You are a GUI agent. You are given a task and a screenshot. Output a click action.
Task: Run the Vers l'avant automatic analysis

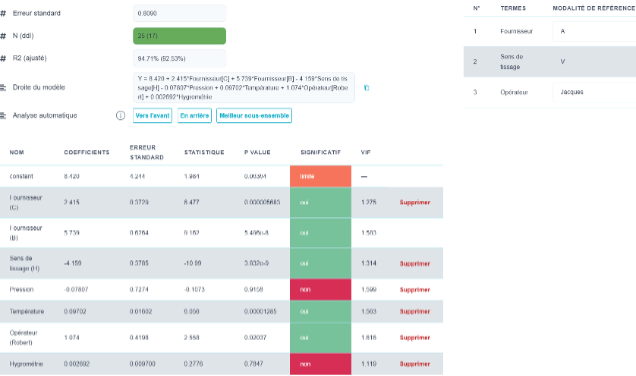pyautogui.click(x=153, y=116)
